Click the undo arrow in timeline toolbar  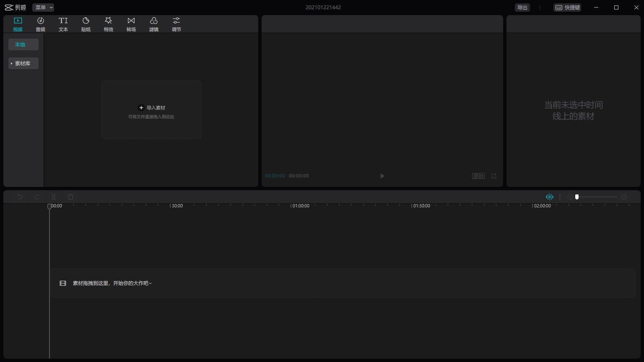tap(20, 197)
